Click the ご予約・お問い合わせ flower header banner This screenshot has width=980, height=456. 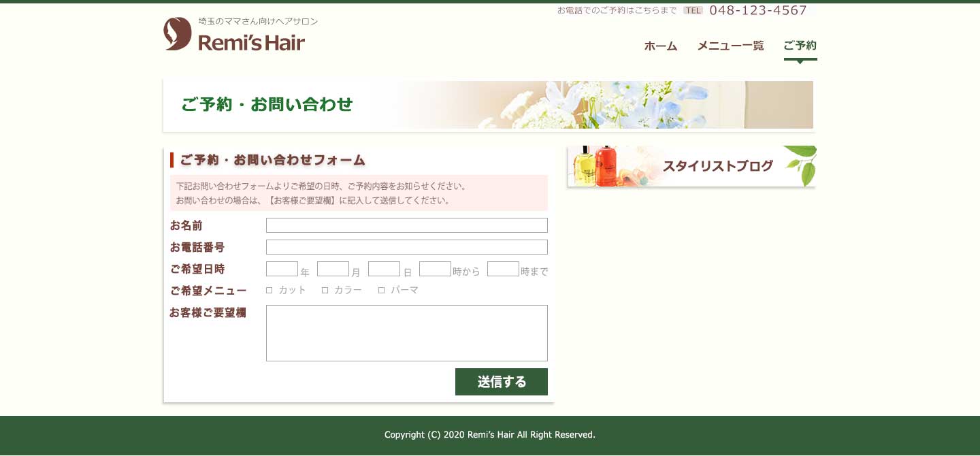click(488, 105)
